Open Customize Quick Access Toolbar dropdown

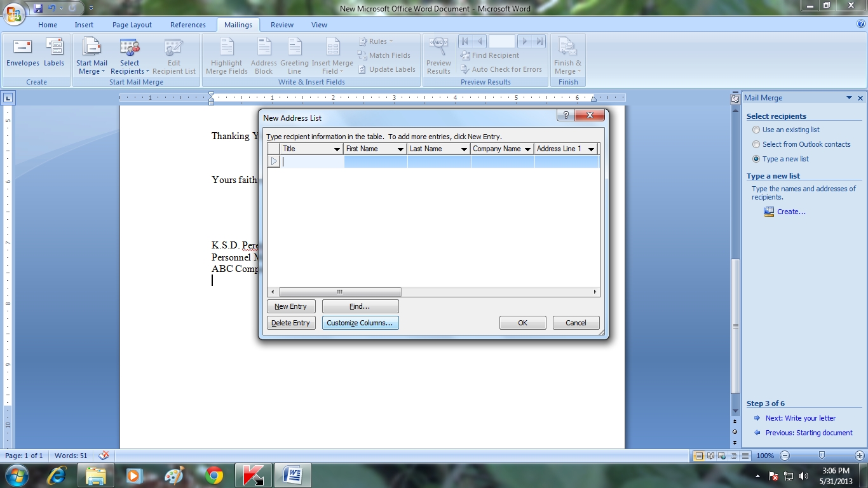pyautogui.click(x=91, y=8)
